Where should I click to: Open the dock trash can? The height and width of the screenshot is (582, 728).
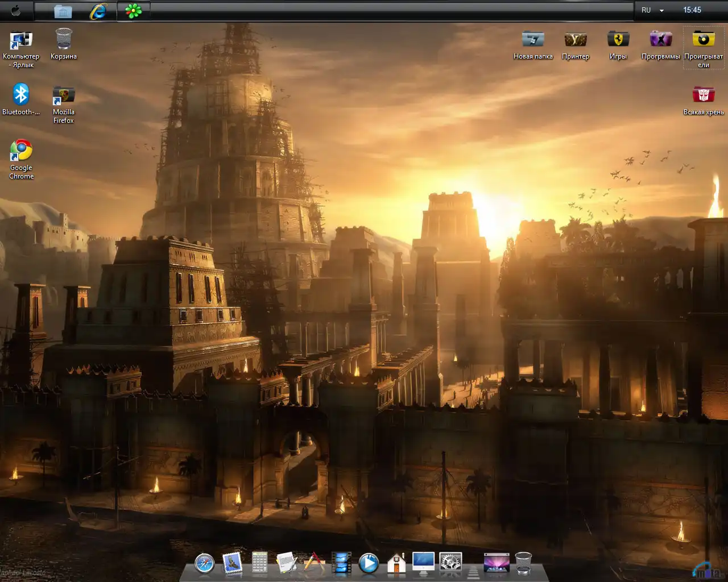pos(523,563)
